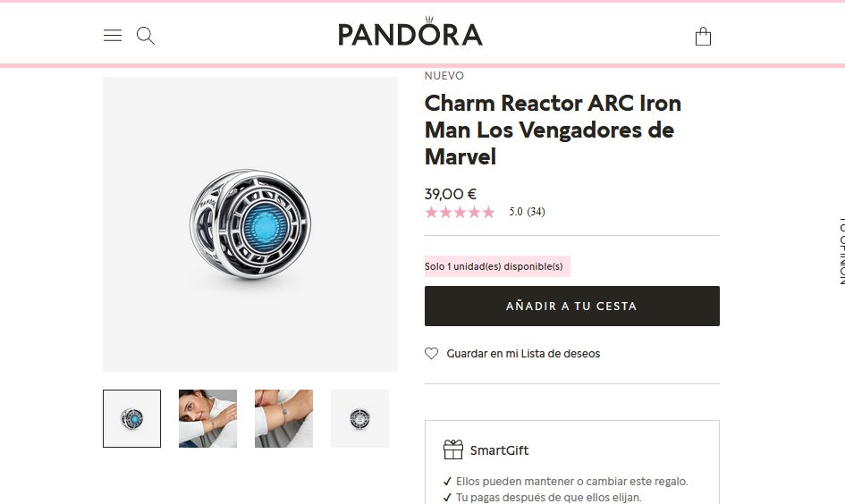The image size is (845, 504).
Task: Click the product title Charm Reactor ARC
Action: click(553, 130)
